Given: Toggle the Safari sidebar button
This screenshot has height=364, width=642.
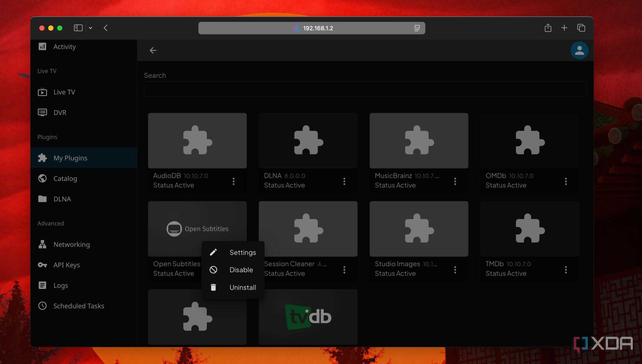Looking at the screenshot, I should click(x=78, y=28).
